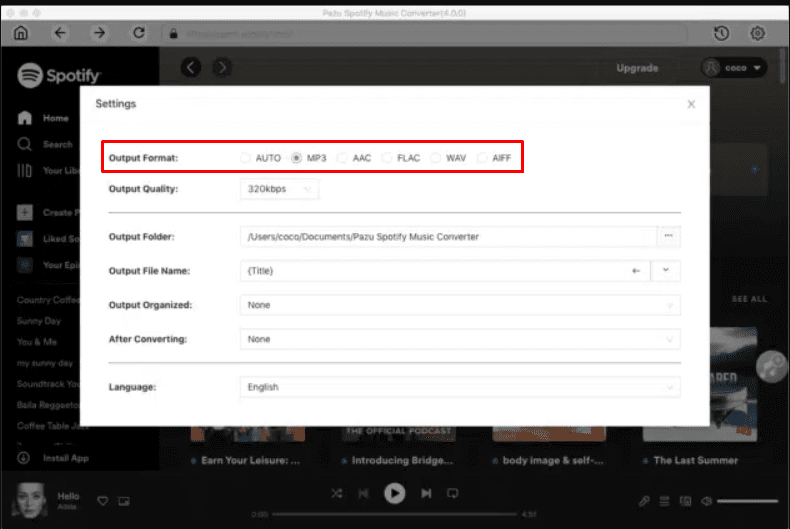Open You & Me playlist

point(37,342)
